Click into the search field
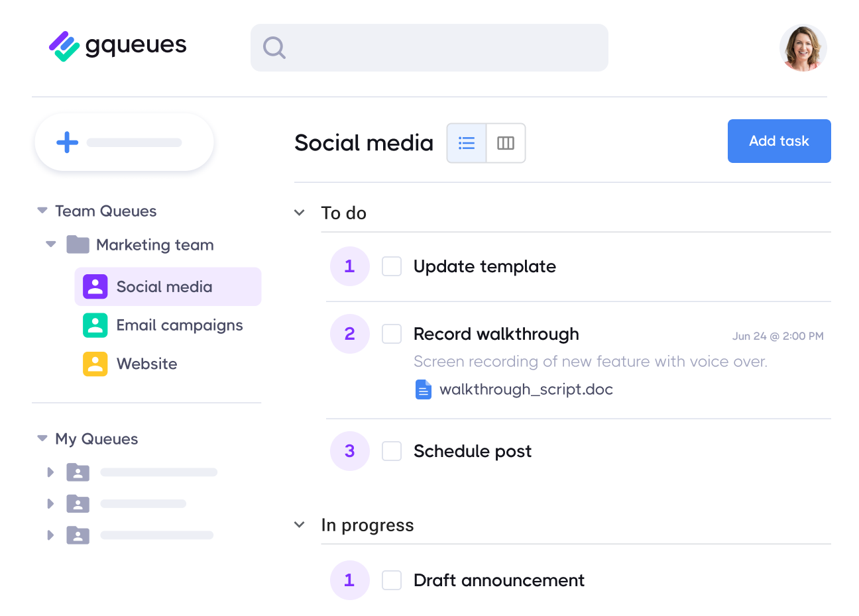 click(429, 48)
